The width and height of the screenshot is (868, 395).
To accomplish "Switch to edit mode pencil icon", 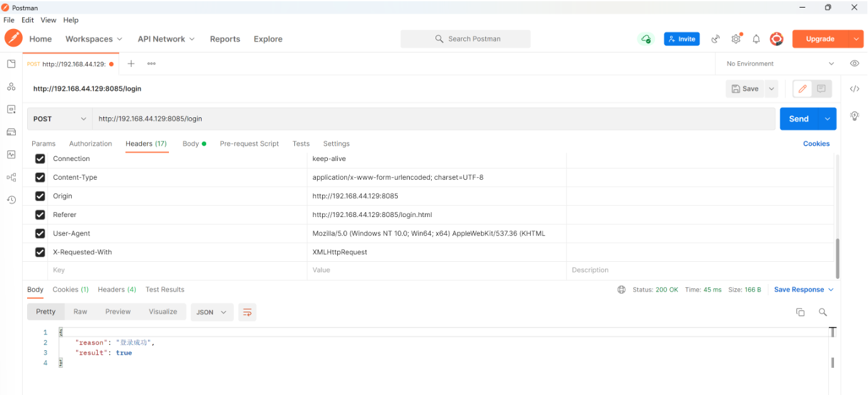I will coord(802,89).
